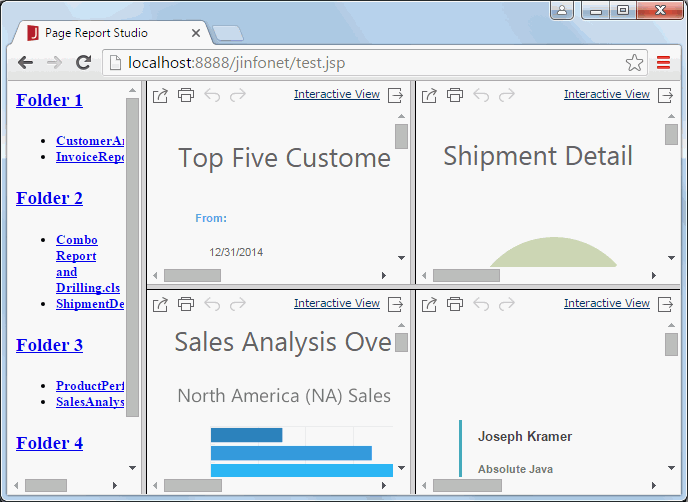Click sidebar scroll right arrow
The height and width of the screenshot is (502, 688).
point(115,485)
